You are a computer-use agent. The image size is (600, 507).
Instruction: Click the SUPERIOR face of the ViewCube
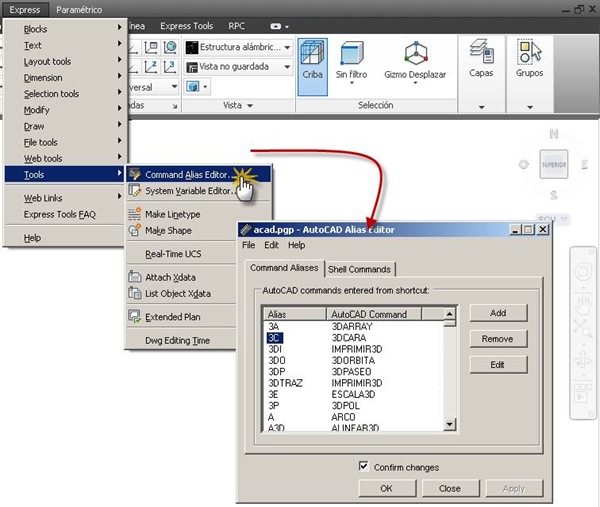pyautogui.click(x=553, y=165)
